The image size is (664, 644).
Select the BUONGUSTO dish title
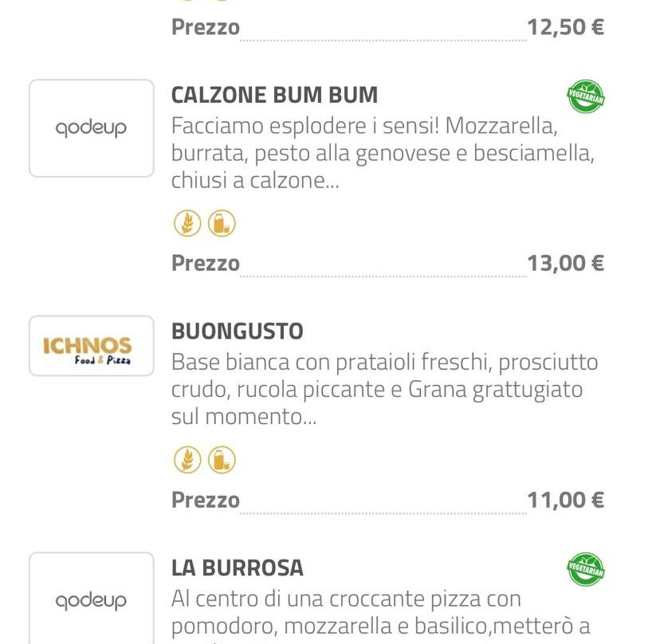click(238, 332)
